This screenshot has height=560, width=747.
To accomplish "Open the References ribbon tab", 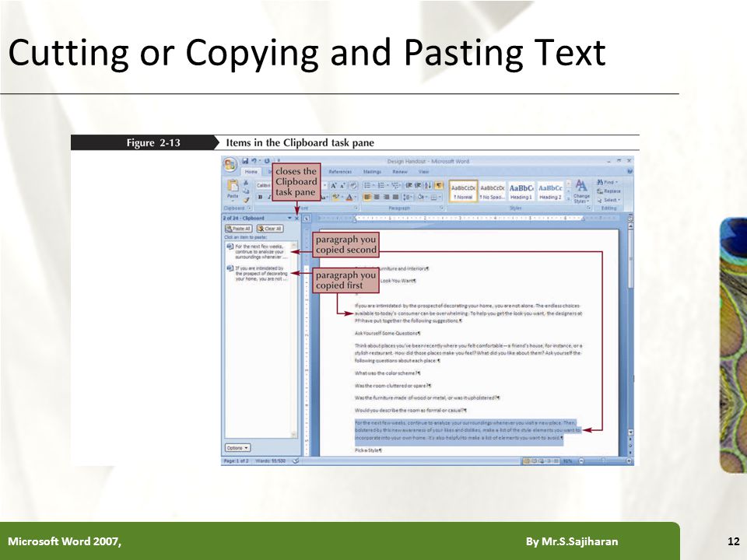I will click(x=340, y=171).
